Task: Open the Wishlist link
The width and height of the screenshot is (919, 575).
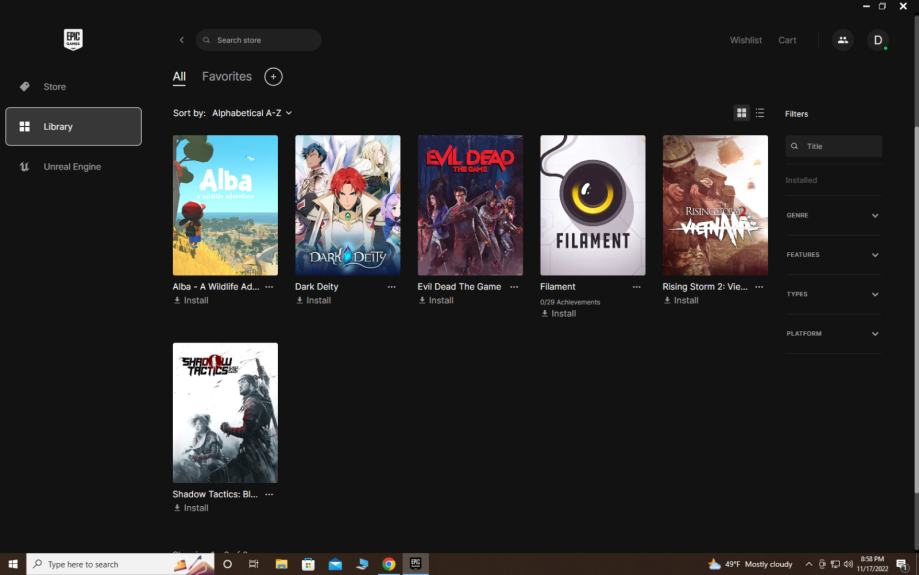Action: point(745,41)
